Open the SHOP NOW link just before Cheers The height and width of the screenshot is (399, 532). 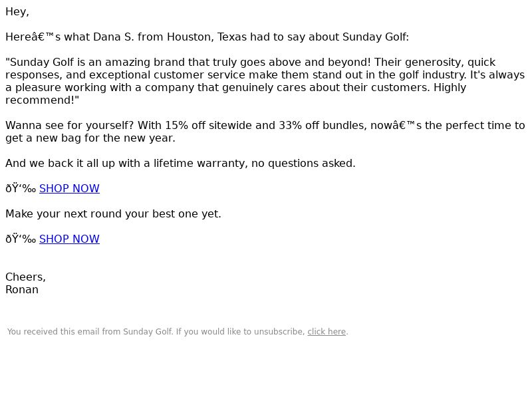point(69,239)
